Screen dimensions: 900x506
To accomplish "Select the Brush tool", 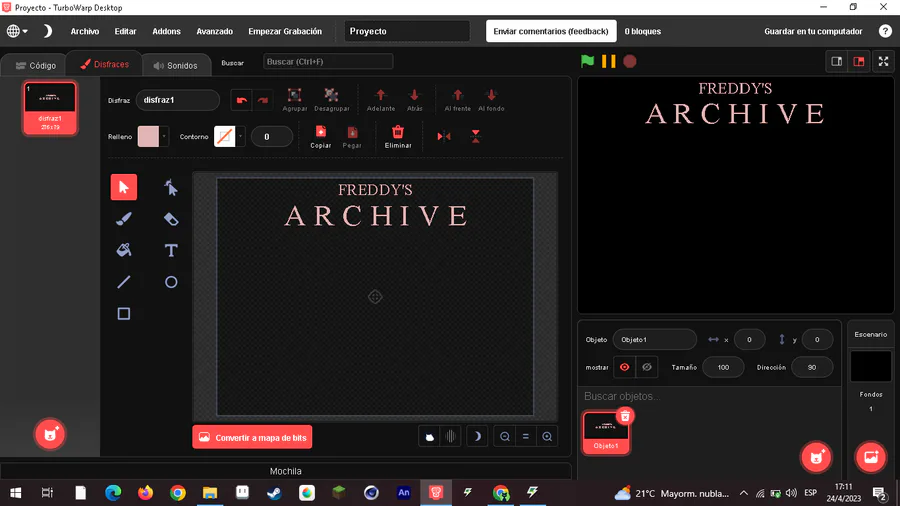I will click(123, 219).
